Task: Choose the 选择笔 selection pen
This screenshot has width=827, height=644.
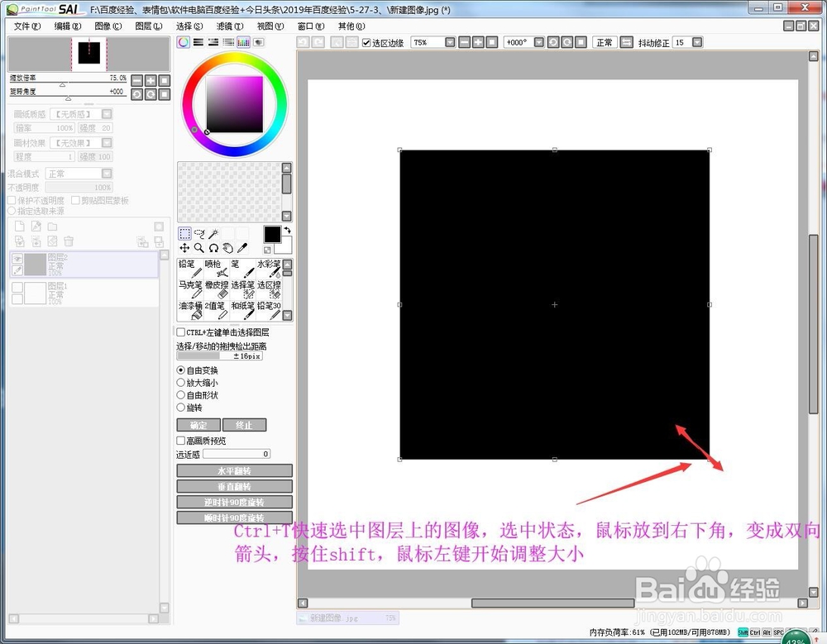Action: 242,289
